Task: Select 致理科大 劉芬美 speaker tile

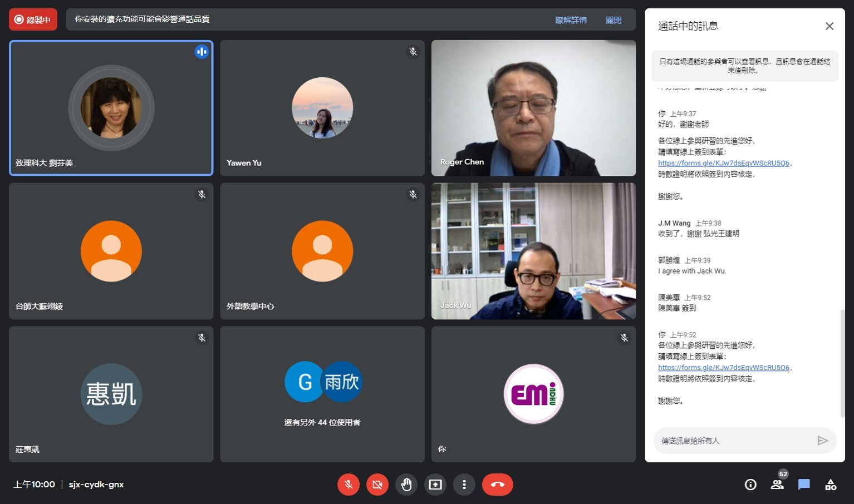Action: 111,108
